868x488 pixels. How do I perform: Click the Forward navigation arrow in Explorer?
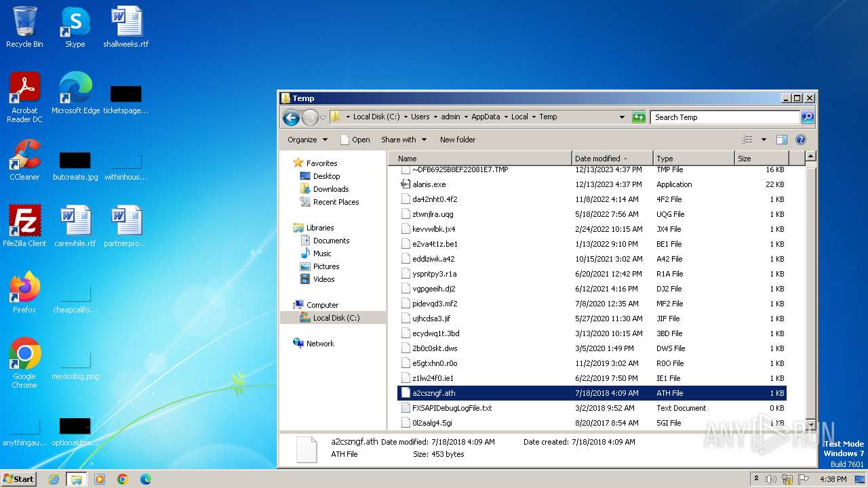(310, 117)
